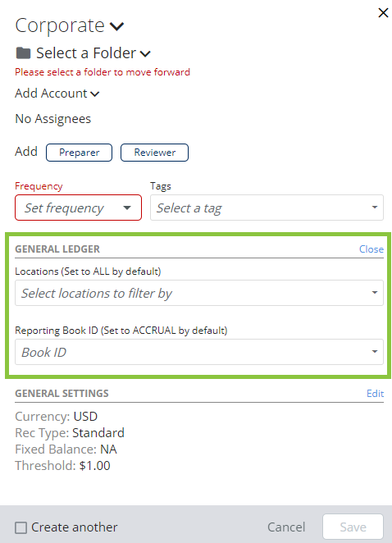Click the Set frequency dropdown arrow
392x543 pixels.
click(x=127, y=208)
